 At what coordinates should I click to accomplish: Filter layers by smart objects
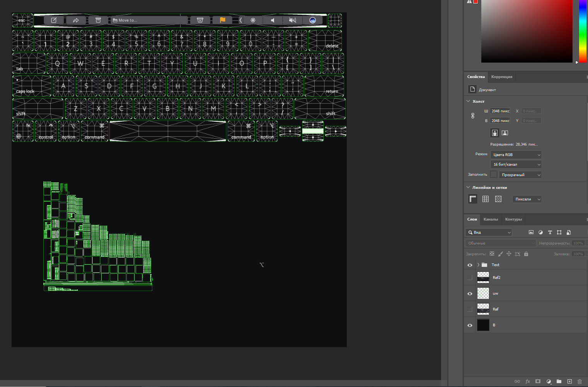(x=569, y=233)
